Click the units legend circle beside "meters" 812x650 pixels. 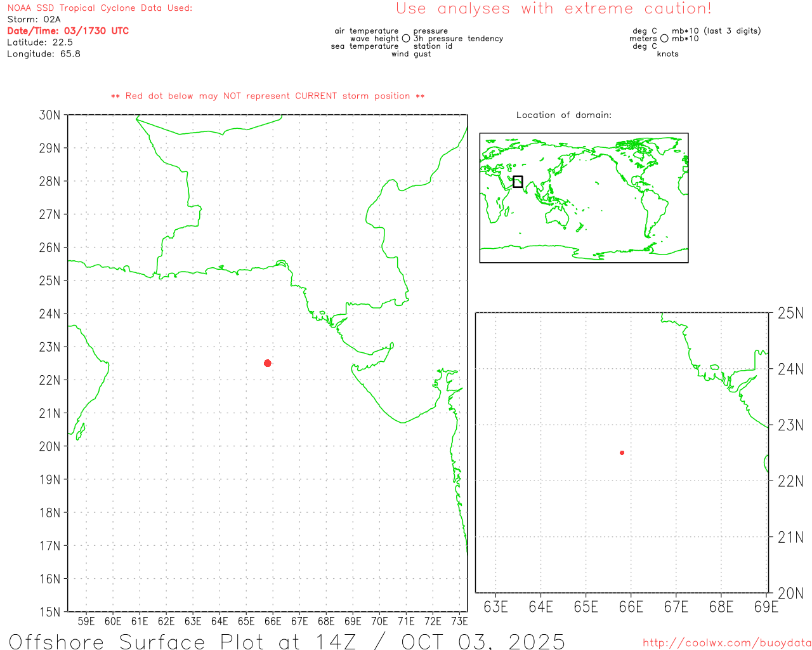(664, 39)
